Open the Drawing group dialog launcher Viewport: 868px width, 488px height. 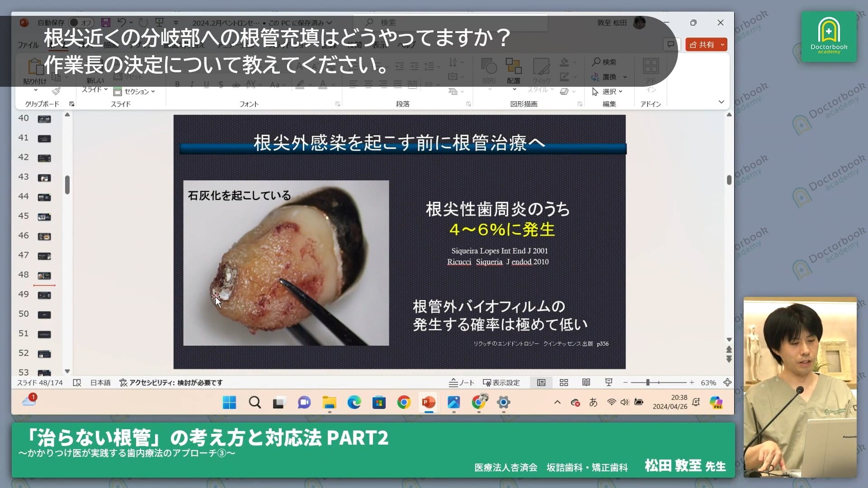[x=580, y=104]
